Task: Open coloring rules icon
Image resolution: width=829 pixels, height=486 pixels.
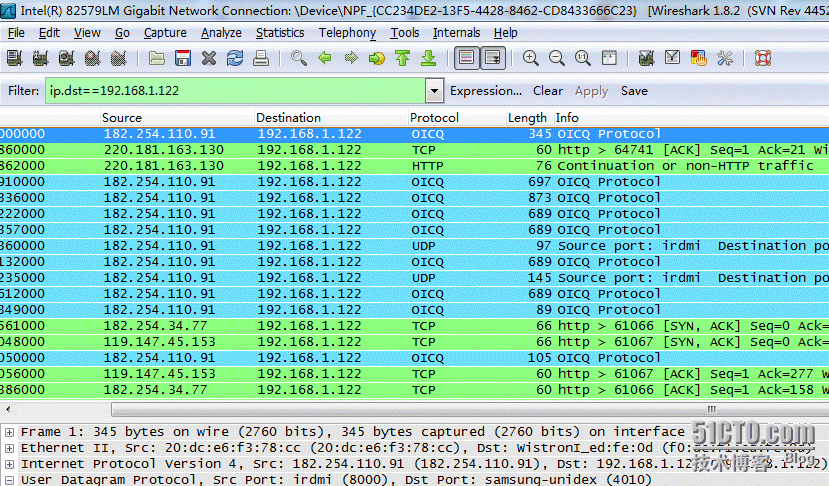Action: point(698,58)
